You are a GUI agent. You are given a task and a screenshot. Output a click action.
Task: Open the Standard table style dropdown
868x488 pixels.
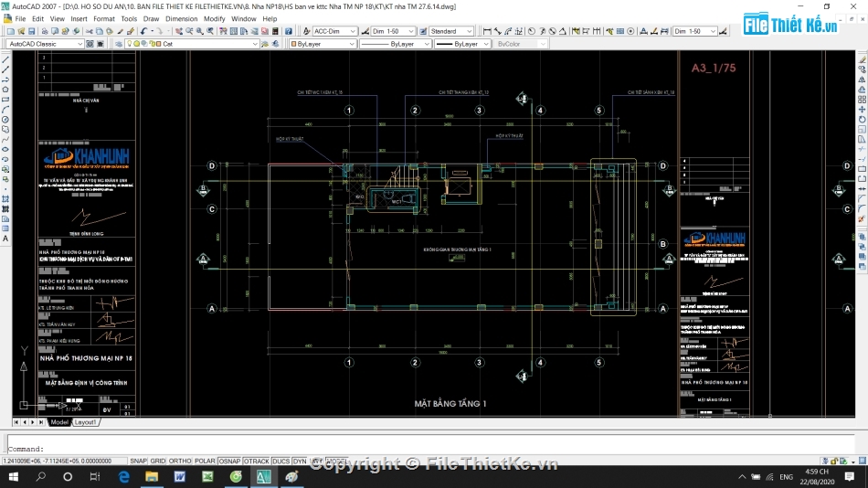[x=451, y=32]
